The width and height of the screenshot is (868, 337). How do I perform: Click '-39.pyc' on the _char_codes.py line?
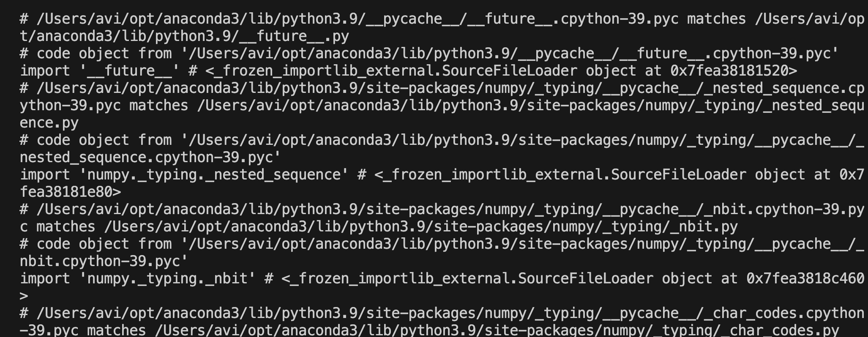[x=49, y=331]
